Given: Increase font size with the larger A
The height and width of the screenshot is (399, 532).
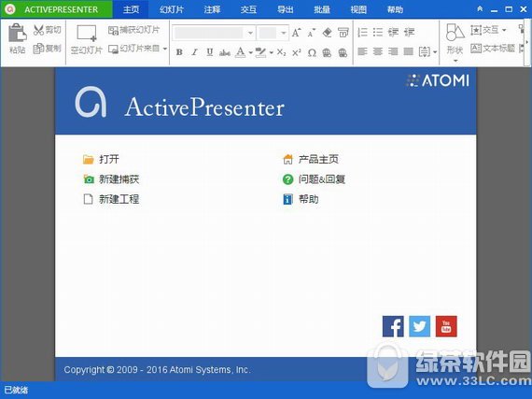Looking at the screenshot, I should coord(296,33).
